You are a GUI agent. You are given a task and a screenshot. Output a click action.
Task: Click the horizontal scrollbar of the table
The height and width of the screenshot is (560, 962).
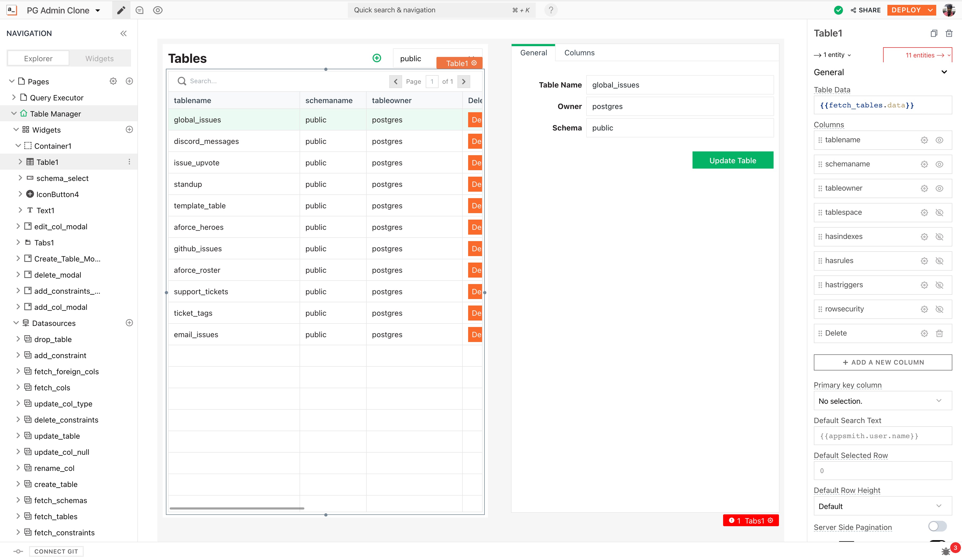pyautogui.click(x=237, y=508)
